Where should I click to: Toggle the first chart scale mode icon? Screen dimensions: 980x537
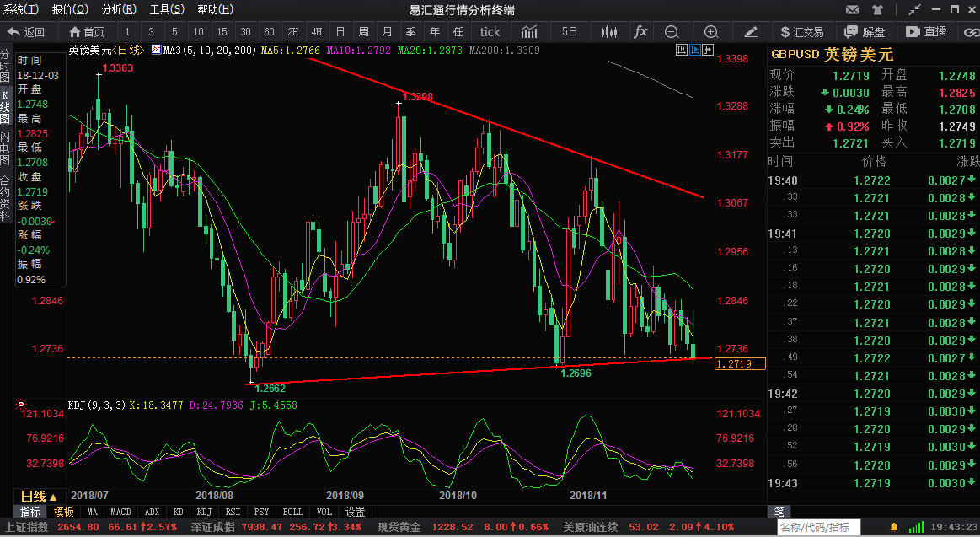click(681, 50)
